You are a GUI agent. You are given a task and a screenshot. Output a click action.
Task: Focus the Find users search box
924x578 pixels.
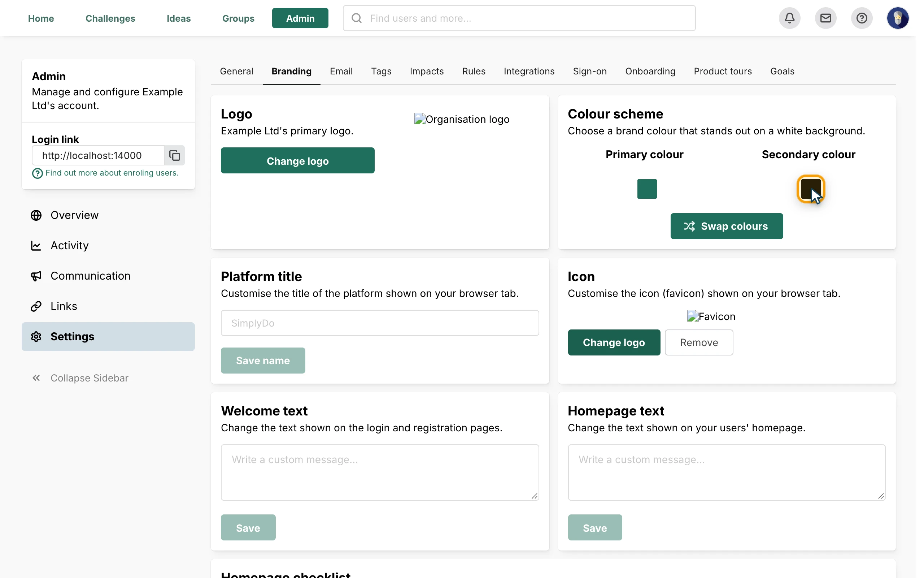coord(519,18)
